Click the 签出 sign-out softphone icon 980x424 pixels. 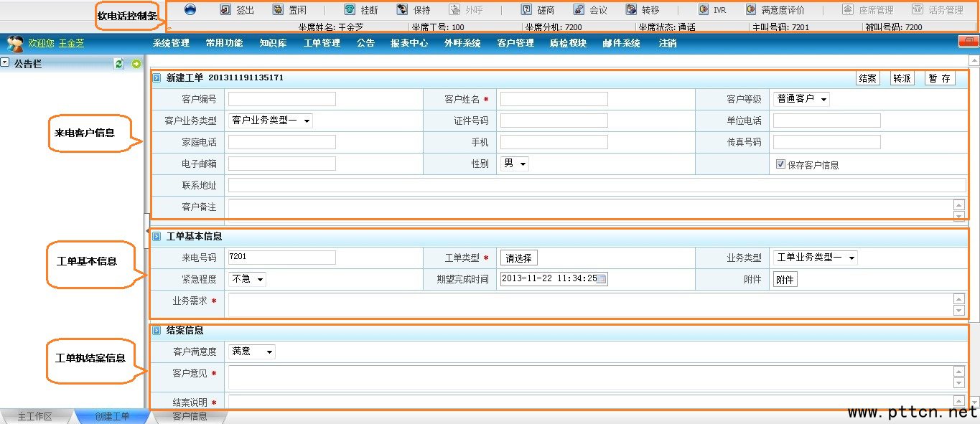[225, 10]
